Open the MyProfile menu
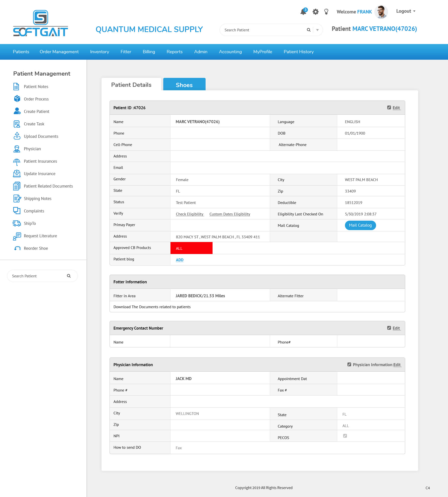The width and height of the screenshot is (448, 497). 263,52
